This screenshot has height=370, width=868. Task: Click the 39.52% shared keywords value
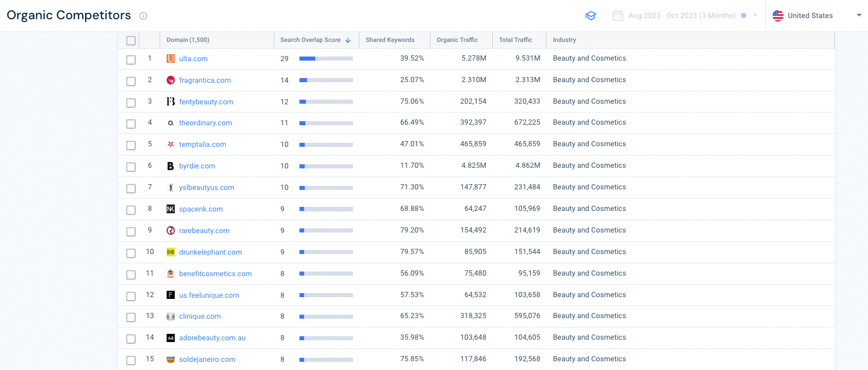(412, 58)
